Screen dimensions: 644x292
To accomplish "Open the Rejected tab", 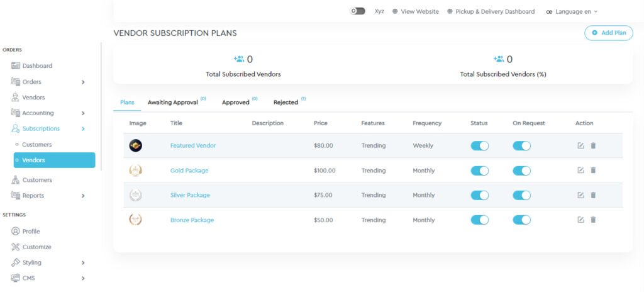I will 286,102.
